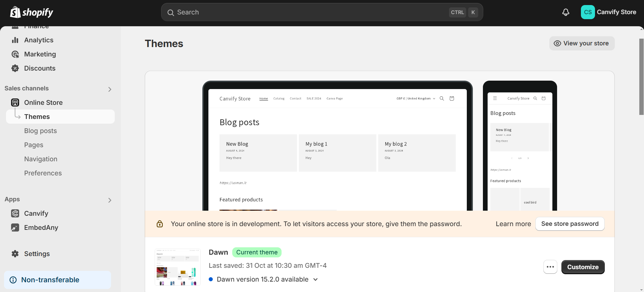Open Preferences under Online Store
The height and width of the screenshot is (292, 644).
coord(43,173)
